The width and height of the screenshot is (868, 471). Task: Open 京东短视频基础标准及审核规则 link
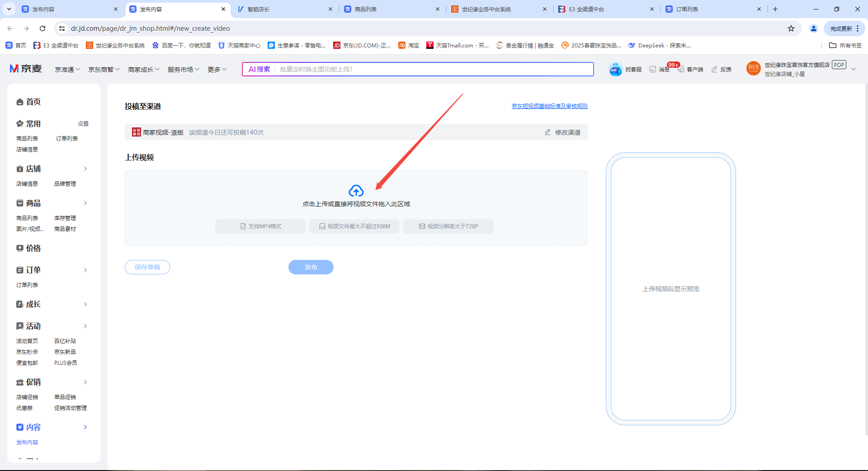[549, 106]
